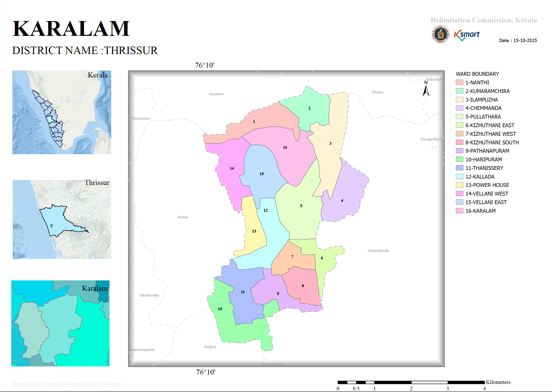Select the 4-CHEMMANDA lavender legend swatch
This screenshot has width=552, height=392.
[459, 108]
